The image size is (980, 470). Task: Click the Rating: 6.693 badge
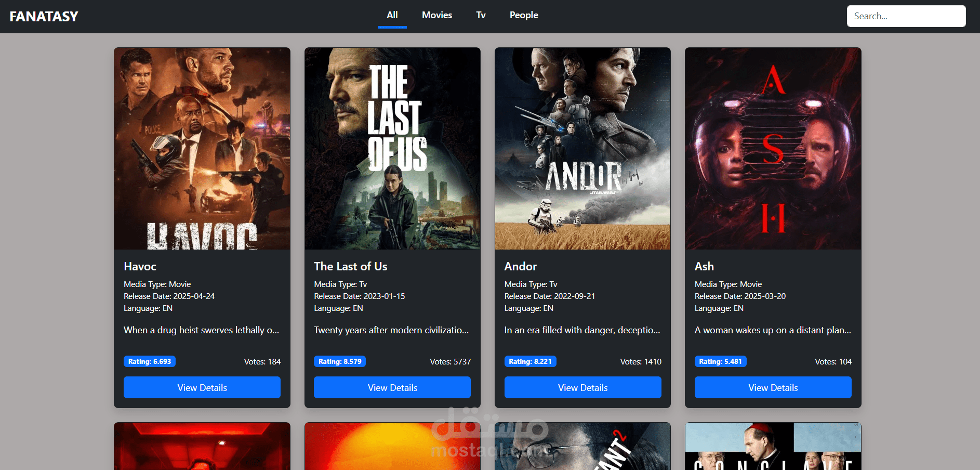150,361
